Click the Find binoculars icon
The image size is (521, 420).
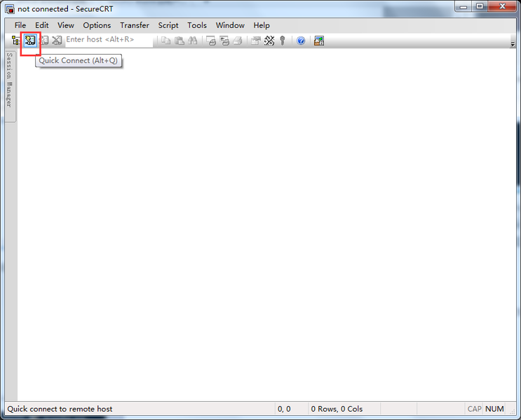(x=192, y=41)
